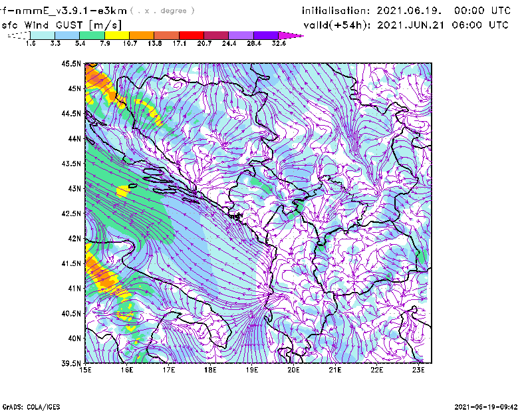Click the crimson 20.7–24.4 legend swatch

coord(216,35)
